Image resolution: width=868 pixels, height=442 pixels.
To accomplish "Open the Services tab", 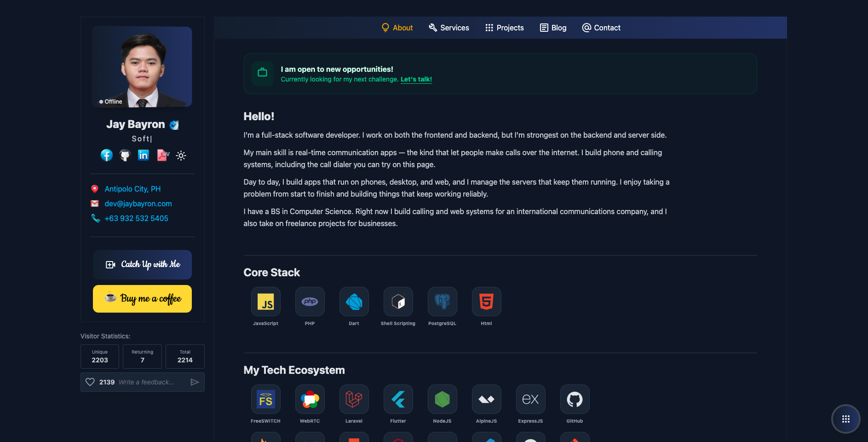I will point(448,28).
